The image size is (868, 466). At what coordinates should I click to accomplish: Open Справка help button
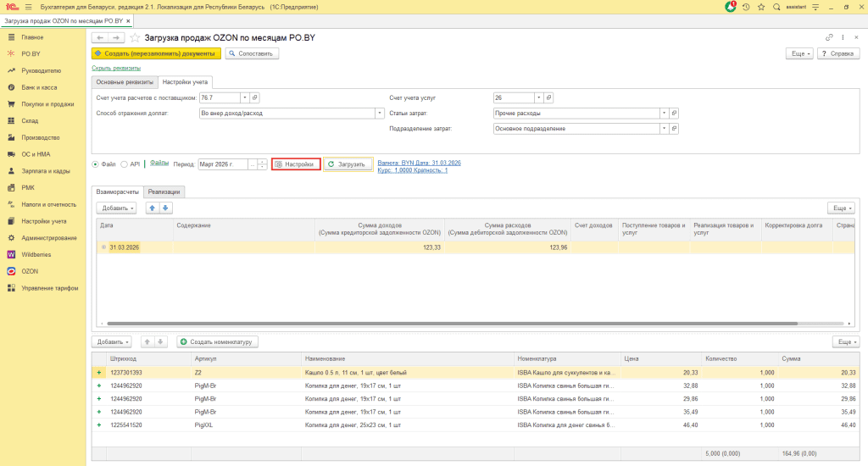(x=838, y=53)
